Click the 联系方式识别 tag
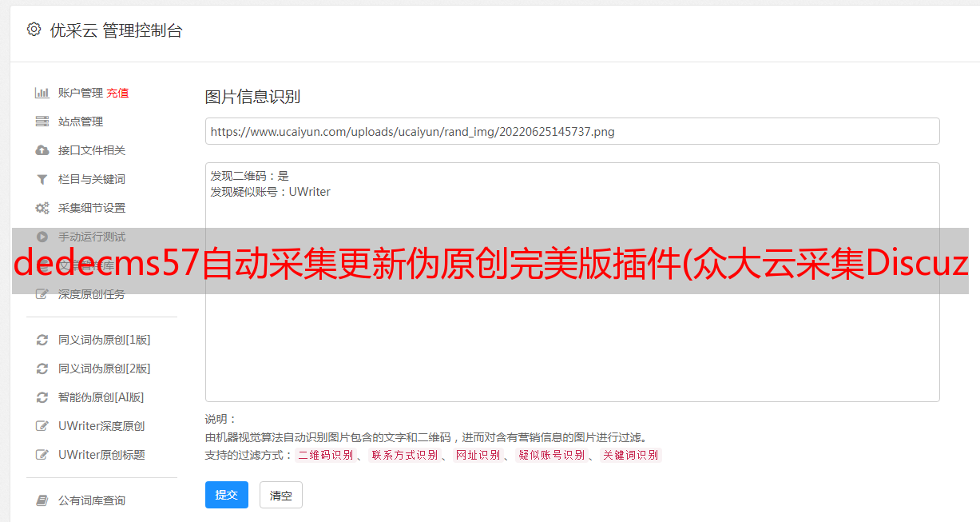 (x=404, y=455)
